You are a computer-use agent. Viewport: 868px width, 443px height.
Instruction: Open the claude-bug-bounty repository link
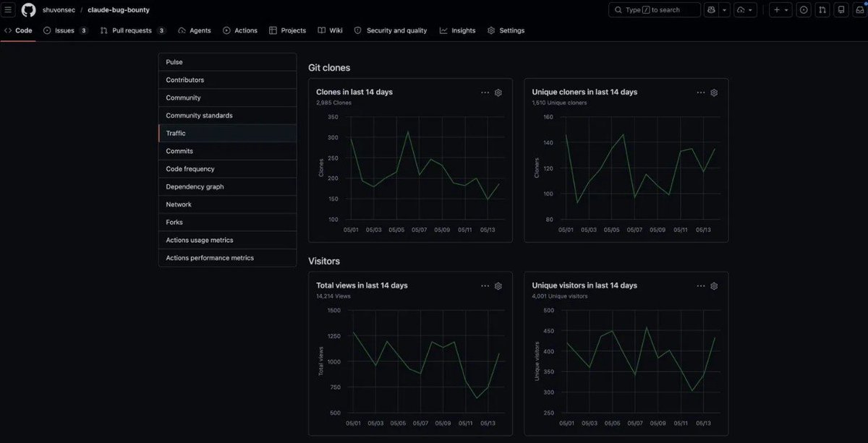pyautogui.click(x=119, y=10)
